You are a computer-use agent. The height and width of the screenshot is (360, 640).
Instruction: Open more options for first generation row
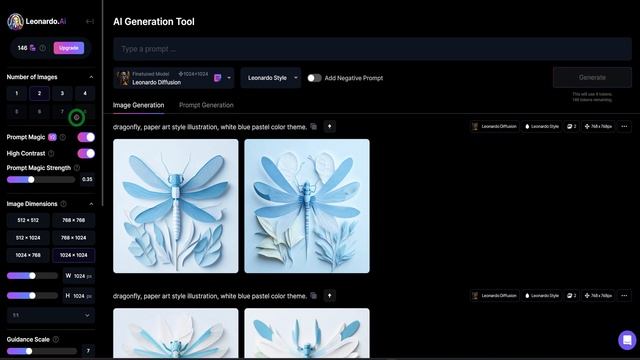click(x=624, y=127)
